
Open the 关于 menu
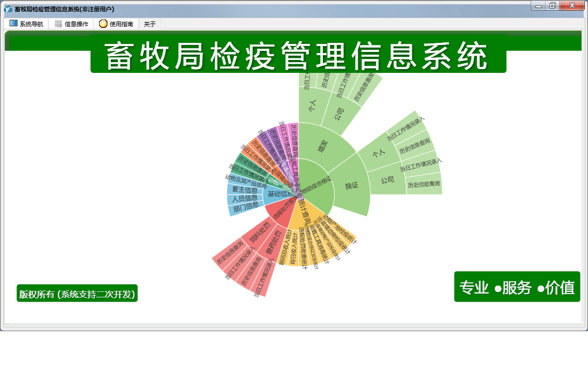[149, 24]
